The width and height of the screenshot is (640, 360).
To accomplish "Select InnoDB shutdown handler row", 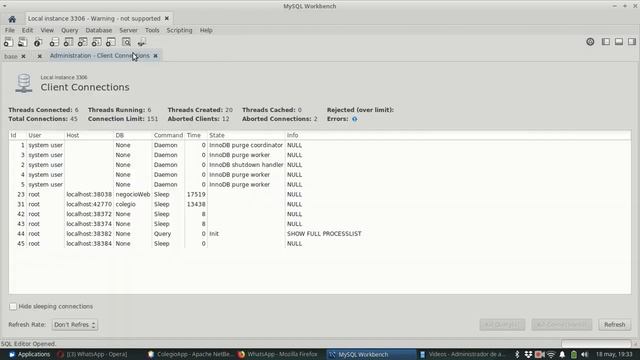I will (320, 165).
